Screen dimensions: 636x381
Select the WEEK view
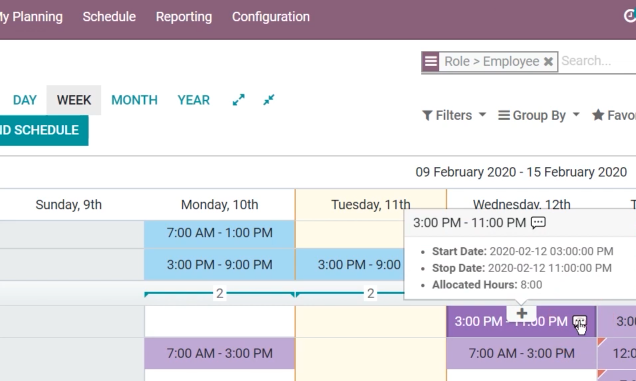[74, 100]
